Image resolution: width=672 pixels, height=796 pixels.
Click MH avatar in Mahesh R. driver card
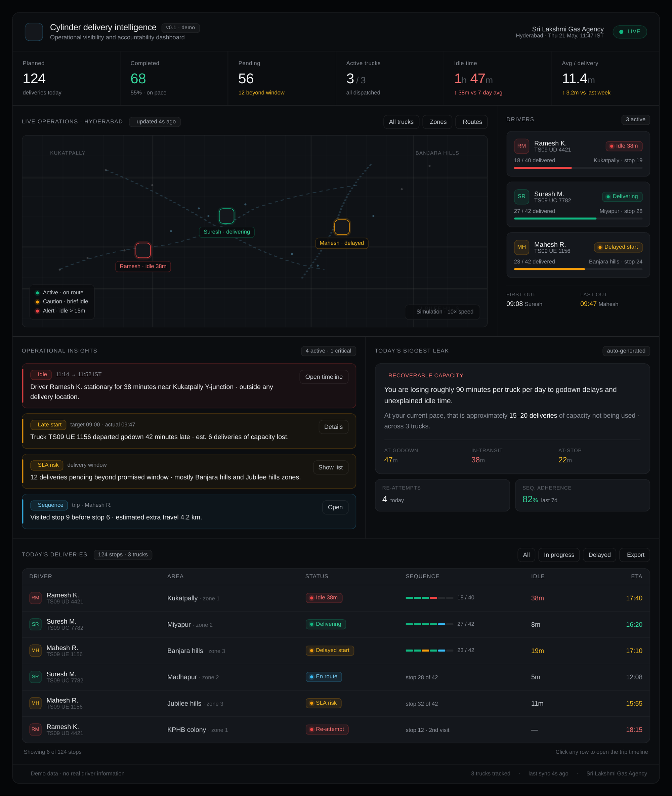[x=521, y=247]
